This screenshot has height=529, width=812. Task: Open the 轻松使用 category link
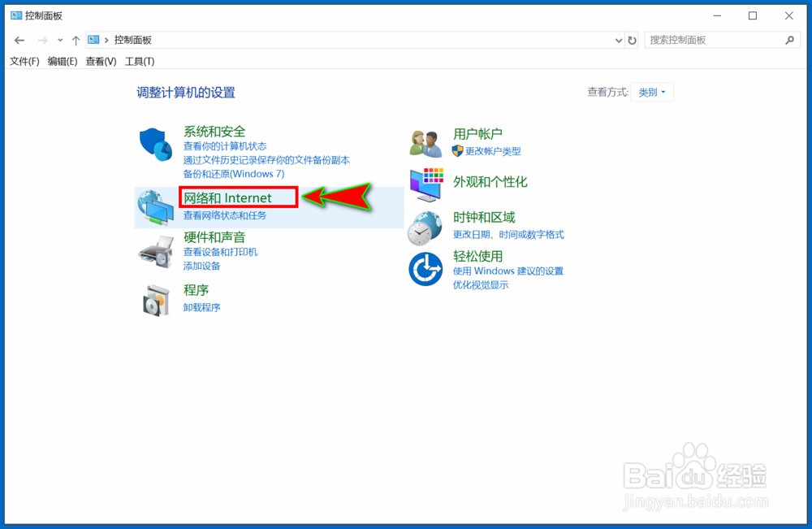(x=478, y=257)
